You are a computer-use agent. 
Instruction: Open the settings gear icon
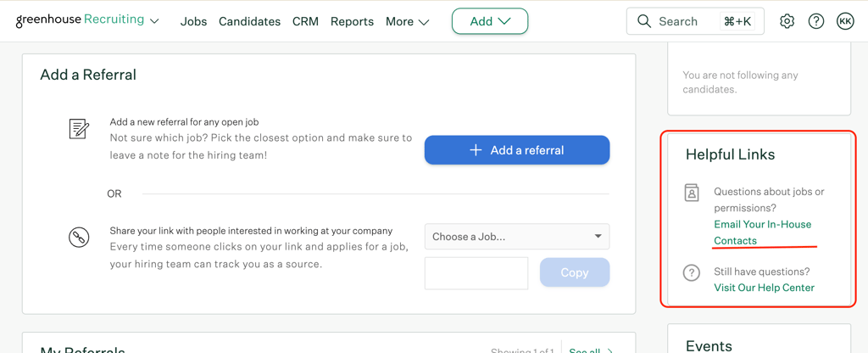coord(787,21)
